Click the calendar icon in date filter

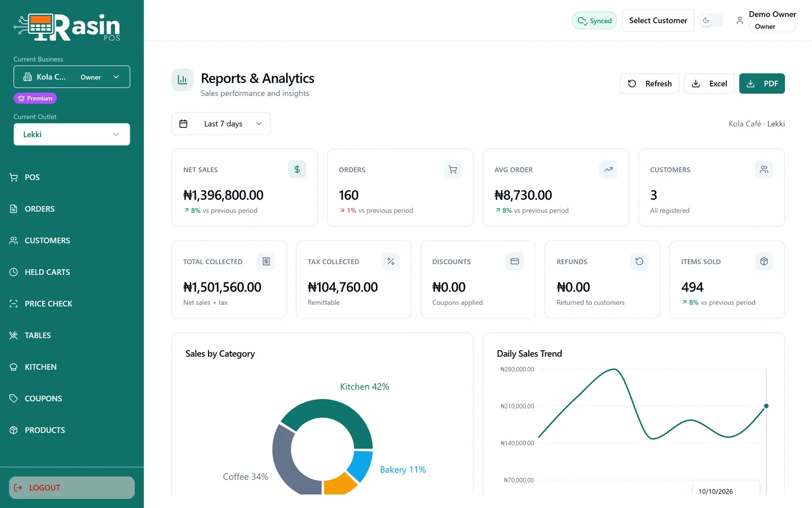tap(184, 124)
